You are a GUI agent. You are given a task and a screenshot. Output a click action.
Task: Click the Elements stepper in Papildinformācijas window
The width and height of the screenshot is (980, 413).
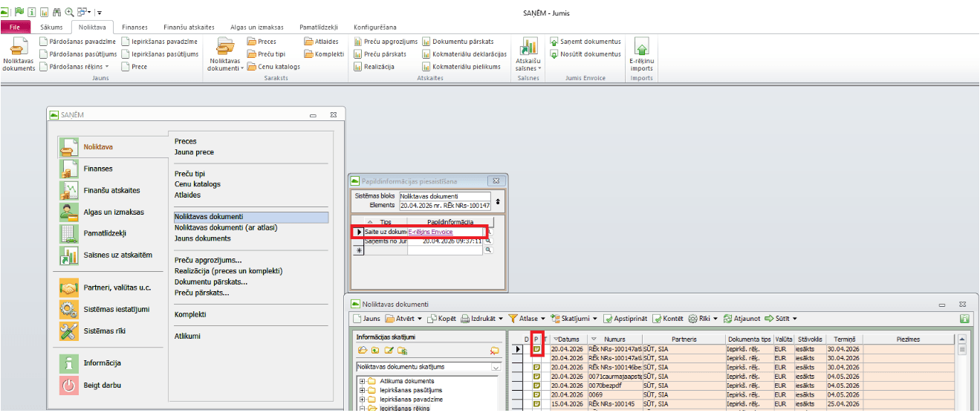(x=498, y=201)
